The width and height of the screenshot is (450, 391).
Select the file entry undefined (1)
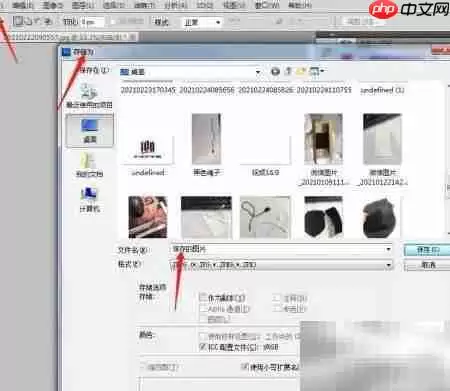[382, 90]
